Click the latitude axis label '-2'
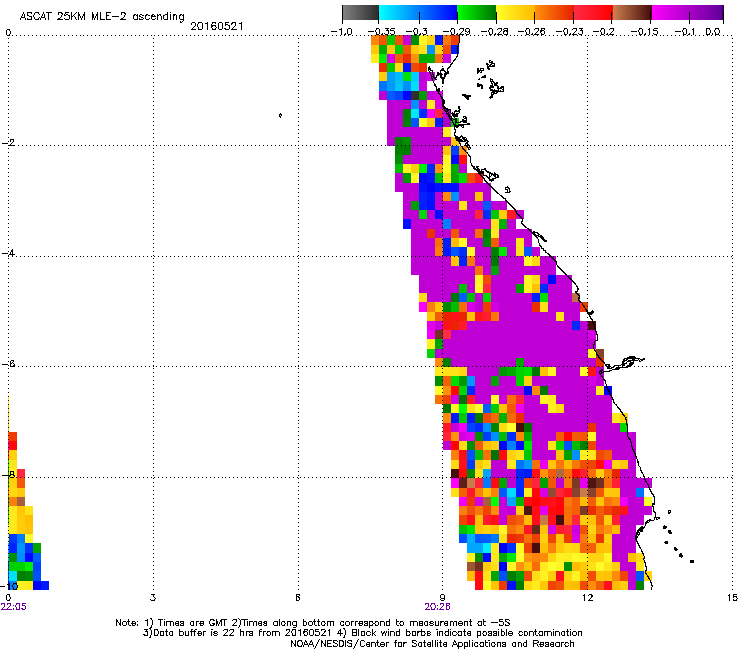 tap(8, 143)
